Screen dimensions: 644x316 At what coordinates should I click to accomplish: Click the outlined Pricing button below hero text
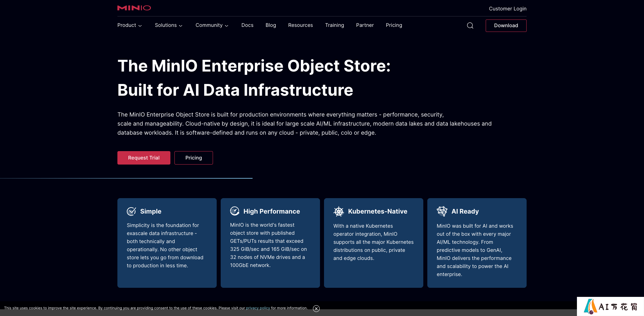pos(194,158)
